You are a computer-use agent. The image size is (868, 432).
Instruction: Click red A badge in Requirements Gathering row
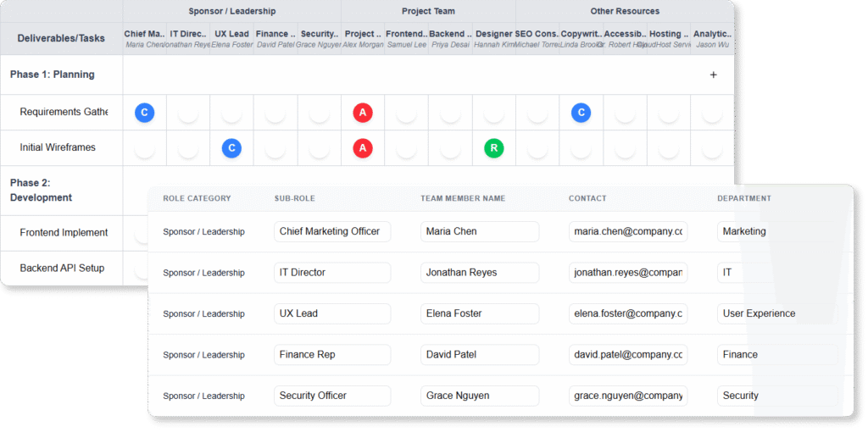coord(363,112)
